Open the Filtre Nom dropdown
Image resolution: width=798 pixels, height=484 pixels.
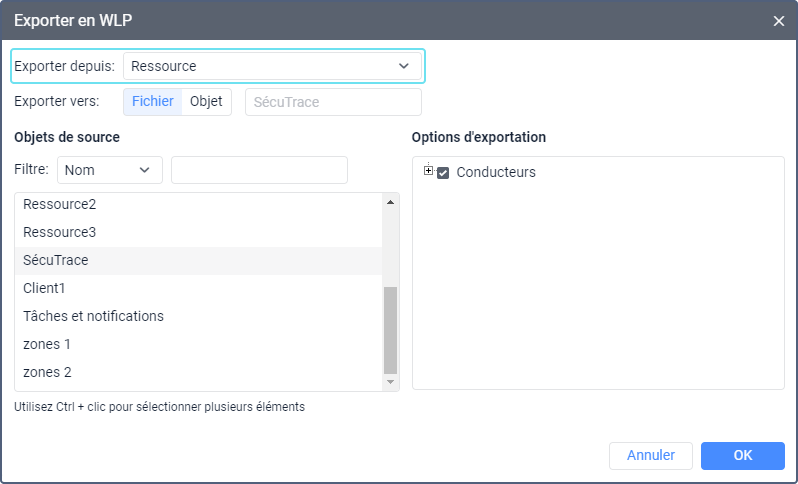pyautogui.click(x=110, y=170)
